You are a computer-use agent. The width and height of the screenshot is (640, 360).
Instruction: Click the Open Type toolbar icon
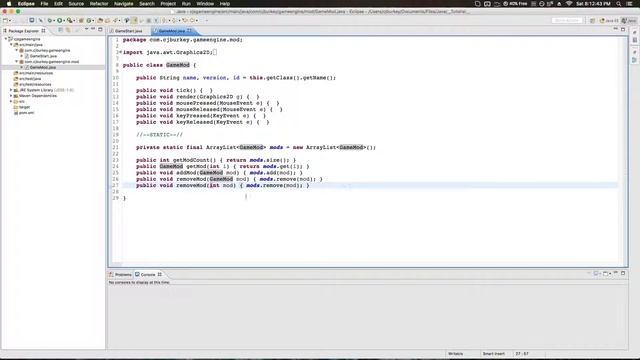[100, 20]
